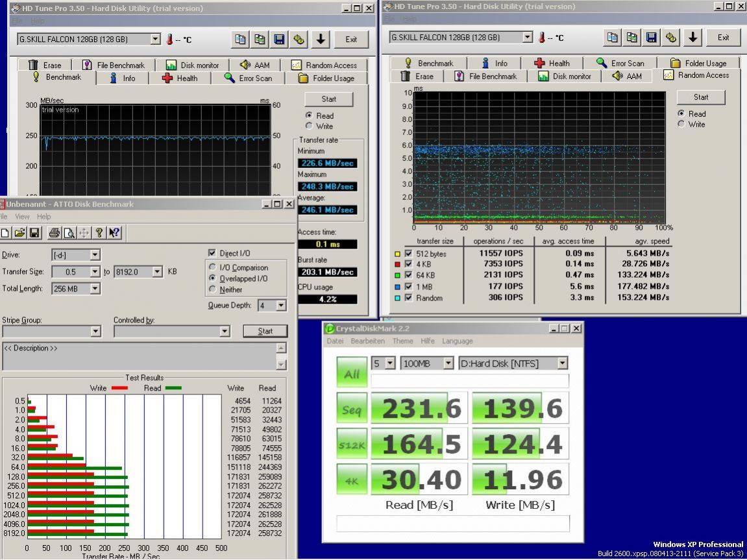
Task: Open Folder Usage tab in right HD Tune
Action: click(x=698, y=64)
